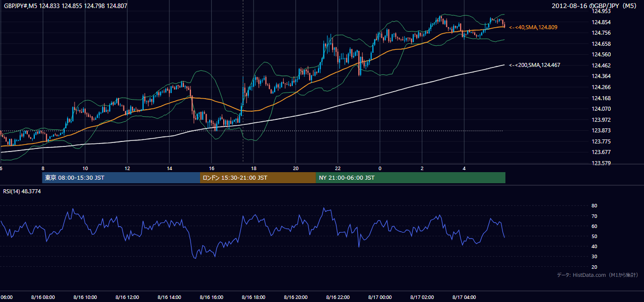Click RSI scale level 70
Screen dimensions: 644x302
pyautogui.click(x=595, y=216)
